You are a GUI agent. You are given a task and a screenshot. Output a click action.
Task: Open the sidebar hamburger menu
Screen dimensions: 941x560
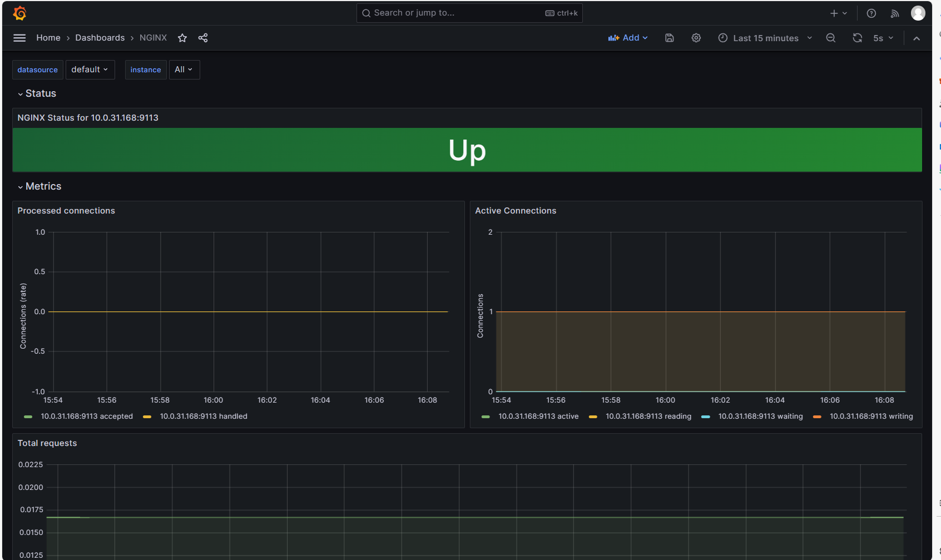pos(19,38)
